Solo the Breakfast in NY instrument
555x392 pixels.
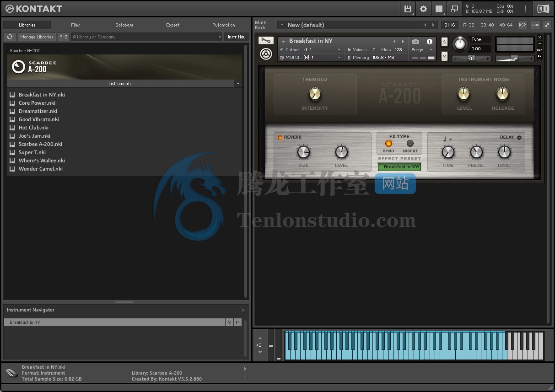(444, 41)
